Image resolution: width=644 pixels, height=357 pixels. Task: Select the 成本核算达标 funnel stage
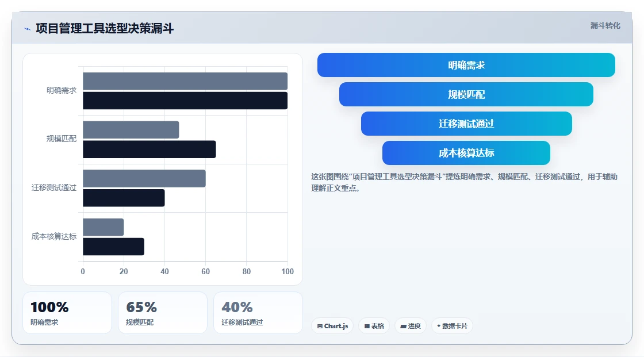[x=466, y=153]
